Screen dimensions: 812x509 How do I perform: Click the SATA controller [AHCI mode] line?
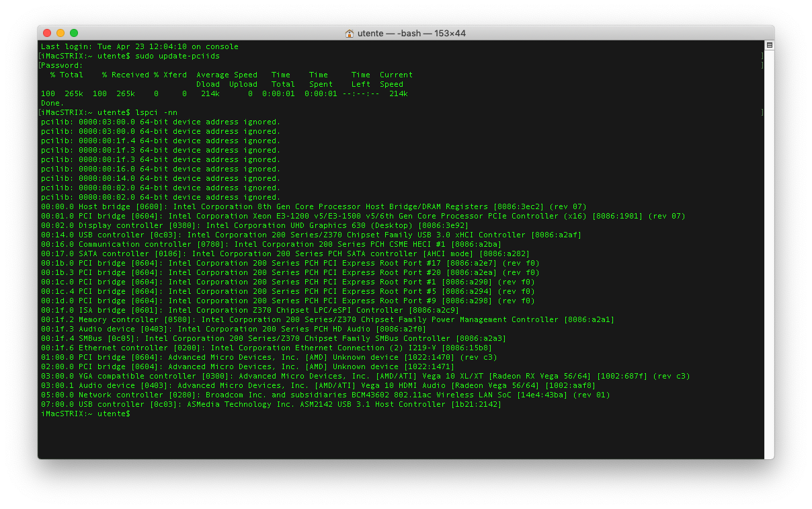pyautogui.click(x=286, y=253)
